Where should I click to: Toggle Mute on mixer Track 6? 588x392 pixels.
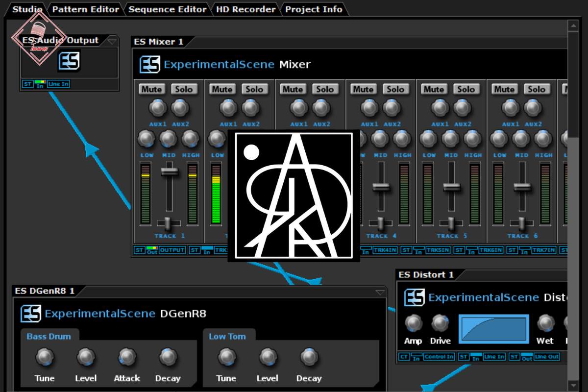(x=504, y=89)
